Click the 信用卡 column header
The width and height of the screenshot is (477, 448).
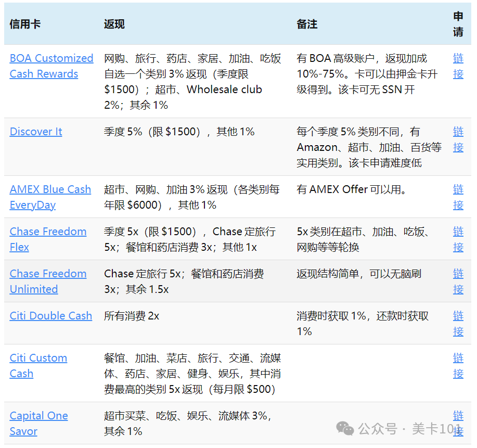pyautogui.click(x=25, y=24)
